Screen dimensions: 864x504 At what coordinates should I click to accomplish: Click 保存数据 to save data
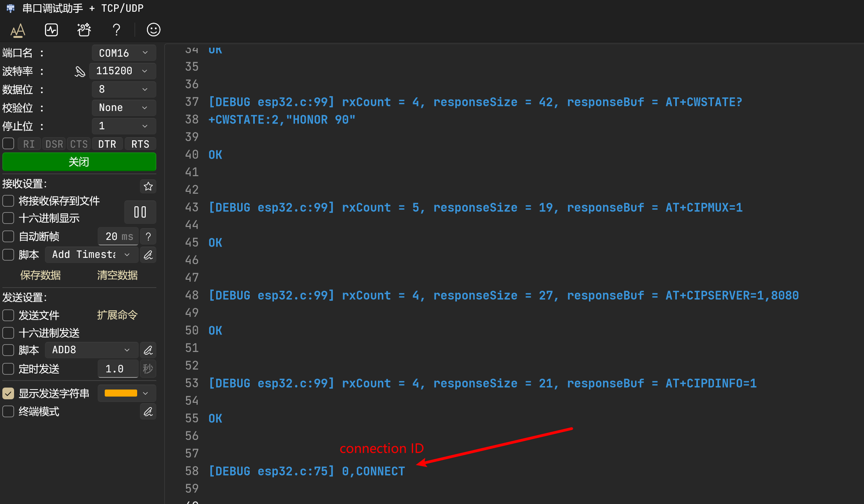pos(40,275)
